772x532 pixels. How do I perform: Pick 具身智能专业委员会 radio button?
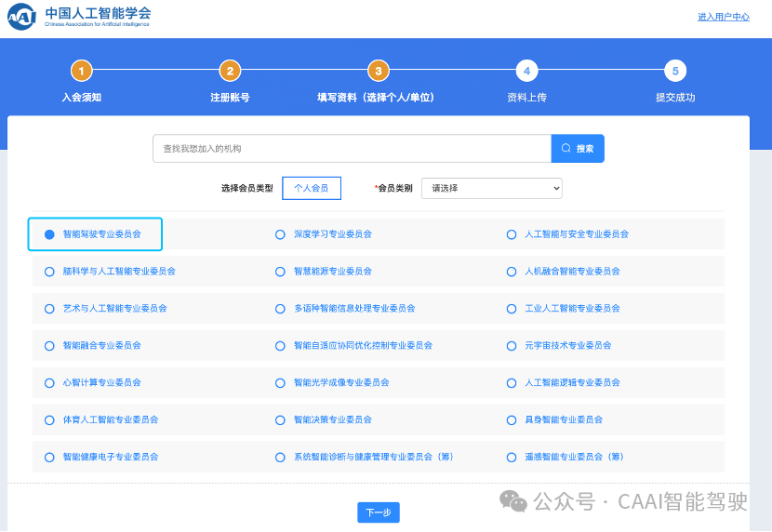pos(512,420)
